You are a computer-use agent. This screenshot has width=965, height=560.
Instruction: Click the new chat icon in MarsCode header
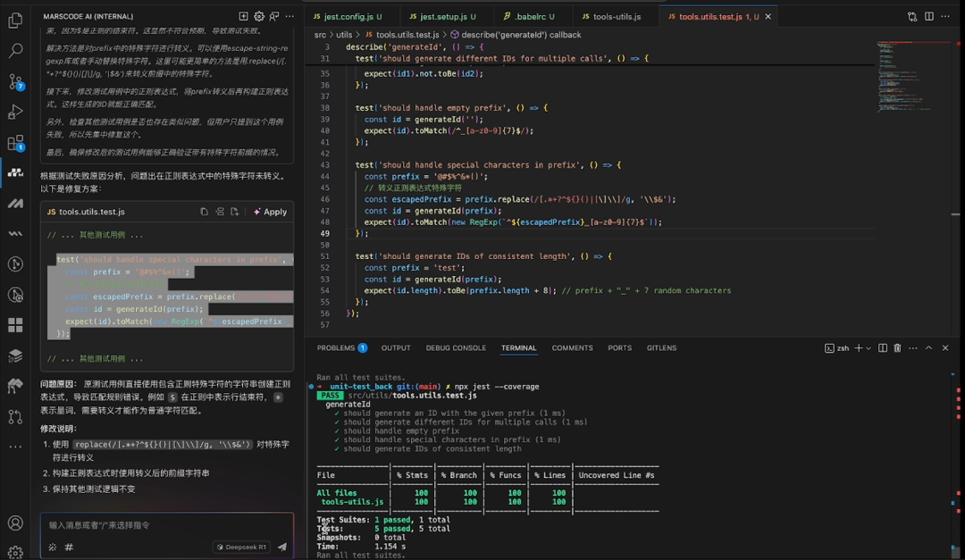(243, 16)
